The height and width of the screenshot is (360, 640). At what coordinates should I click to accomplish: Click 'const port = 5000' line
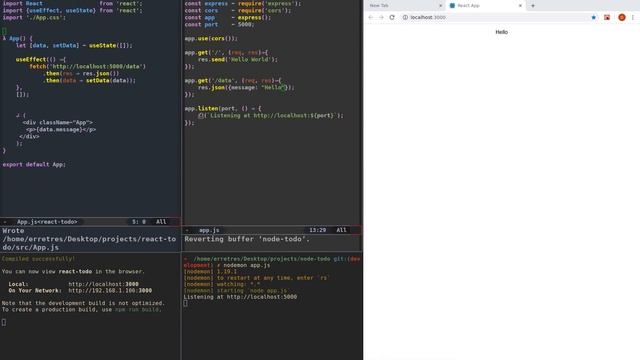pos(219,24)
